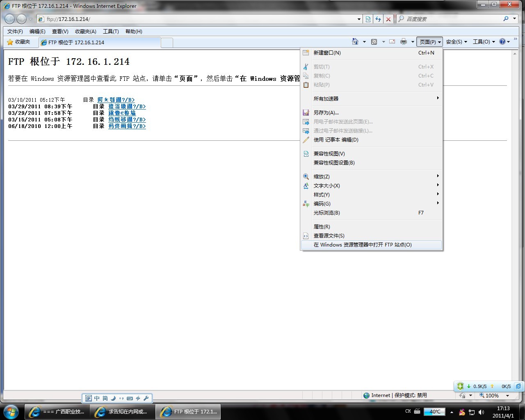Viewport: 525px width, 420px height.
Task: Click the printer icon in the toolbar
Action: [x=404, y=41]
